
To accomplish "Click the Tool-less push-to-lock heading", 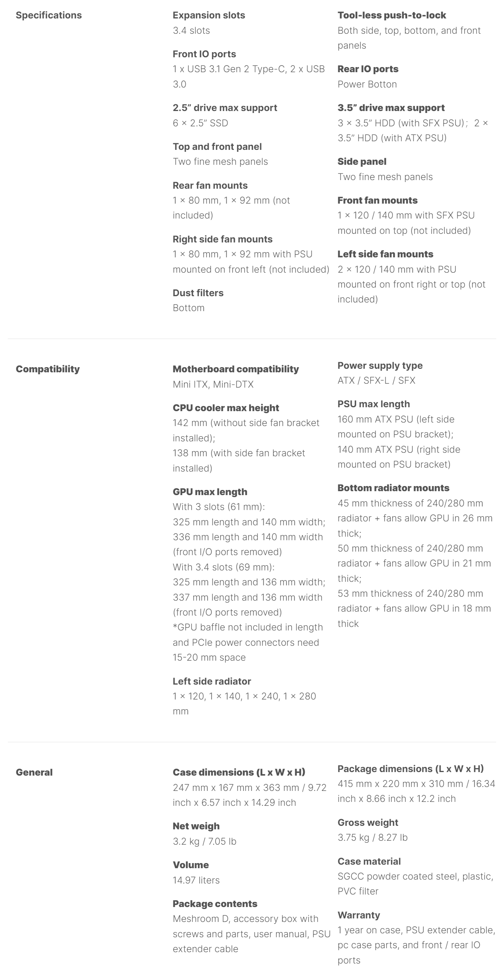I will 392,15.
